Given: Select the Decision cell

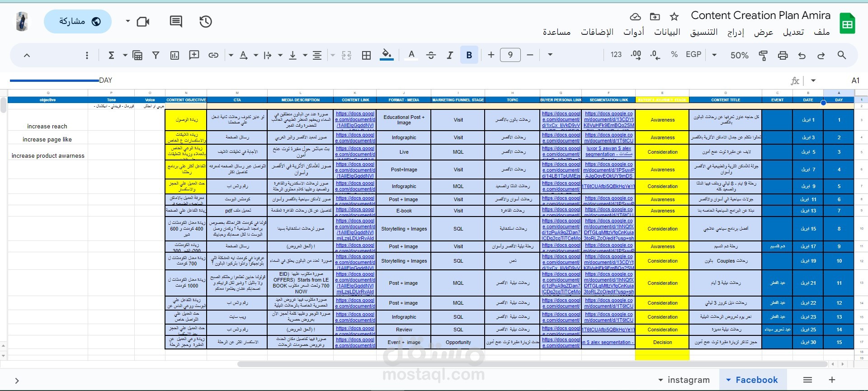Looking at the screenshot, I should (662, 342).
